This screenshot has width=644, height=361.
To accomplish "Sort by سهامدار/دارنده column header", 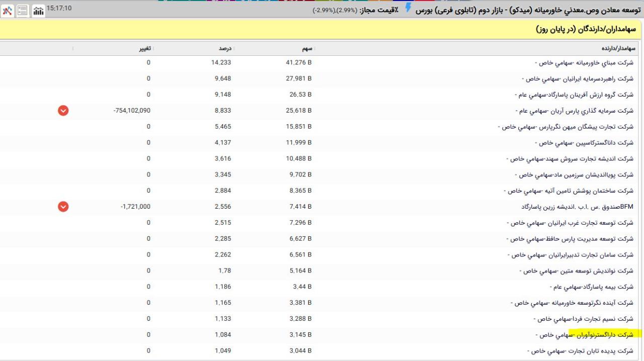I will point(618,49).
